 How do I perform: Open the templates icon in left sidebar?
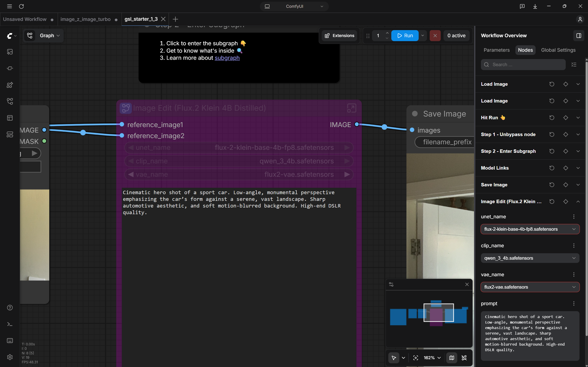click(10, 118)
